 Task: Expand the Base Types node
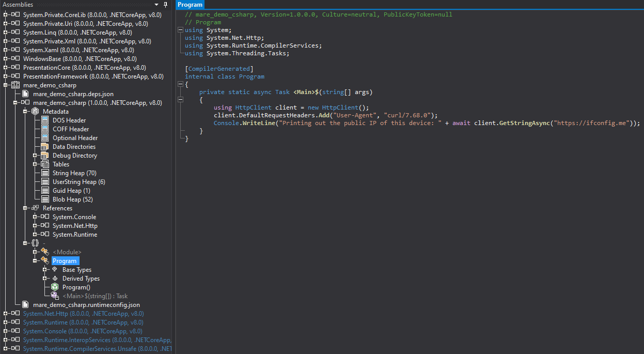(x=45, y=270)
